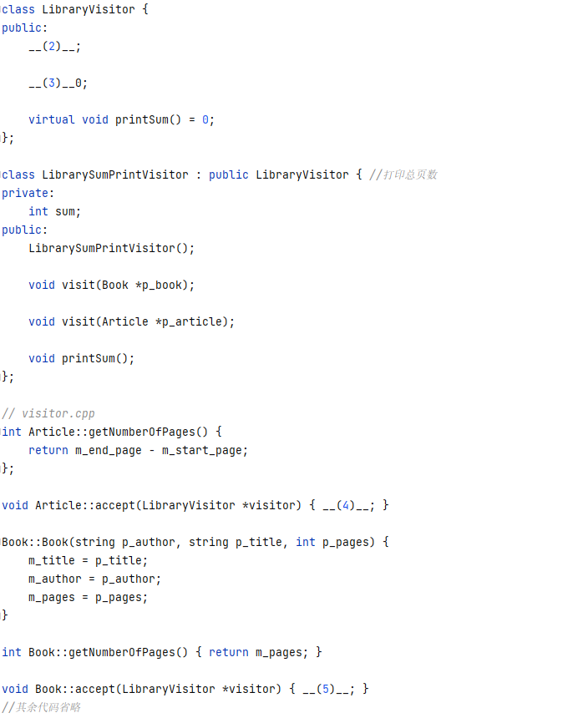Viewport: 588px width, 718px height.
Task: Click the private: access specifier keyword
Action: (28, 193)
